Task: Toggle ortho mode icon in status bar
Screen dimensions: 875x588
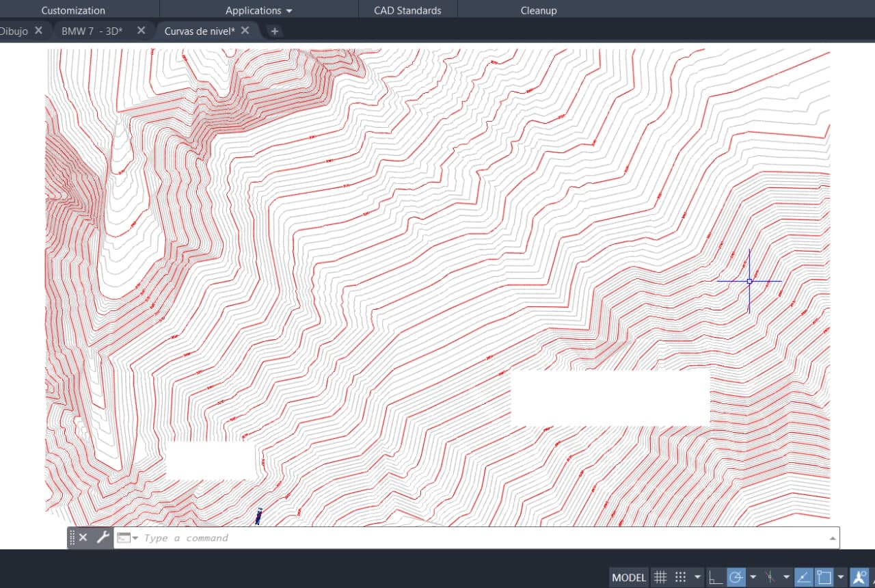Action: (715, 578)
